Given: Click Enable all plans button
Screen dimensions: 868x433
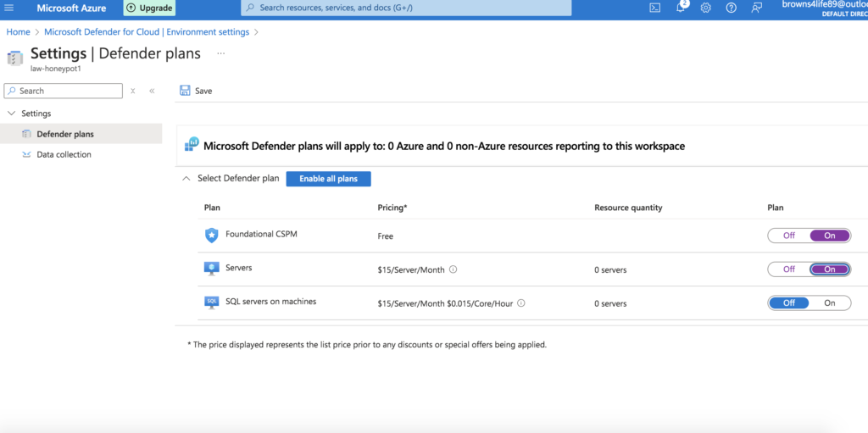Looking at the screenshot, I should click(328, 179).
